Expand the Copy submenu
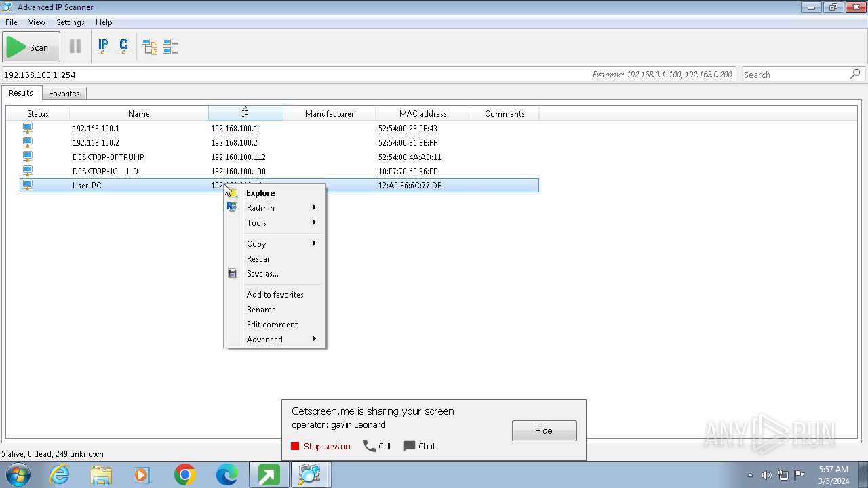The width and height of the screenshot is (868, 488). coord(275,244)
